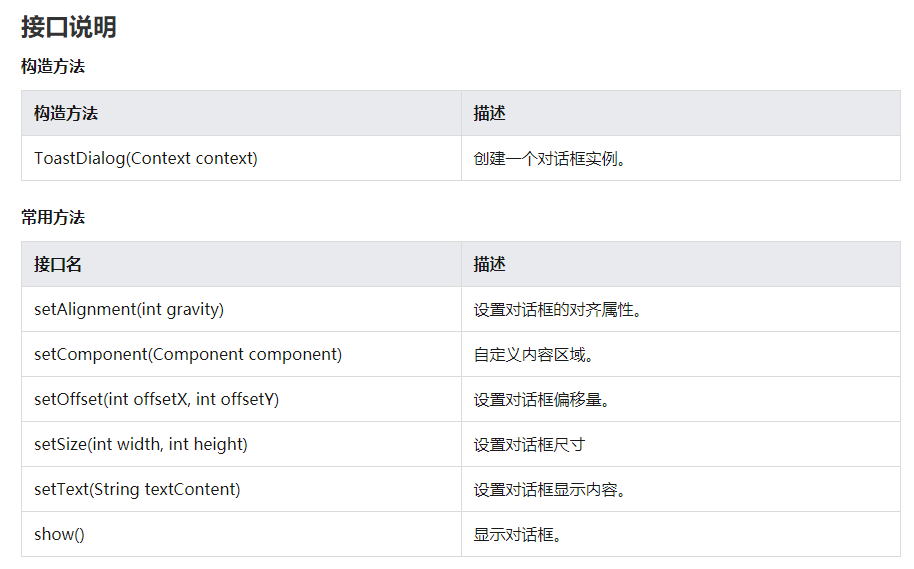Select the setAlignment(int gravity) method cell
The height and width of the screenshot is (569, 914).
click(x=129, y=309)
